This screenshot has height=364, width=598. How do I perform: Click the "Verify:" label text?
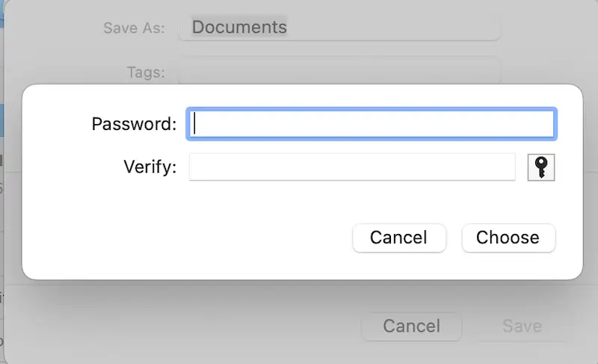tap(150, 167)
